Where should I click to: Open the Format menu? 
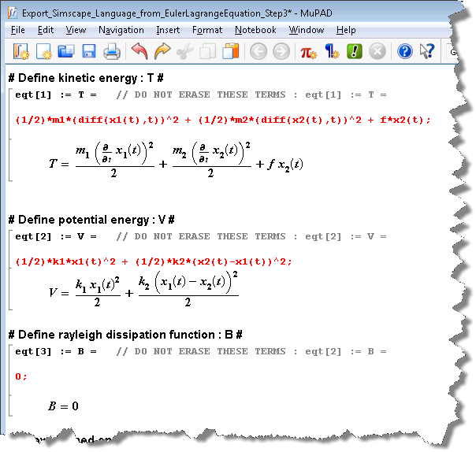pyautogui.click(x=207, y=30)
